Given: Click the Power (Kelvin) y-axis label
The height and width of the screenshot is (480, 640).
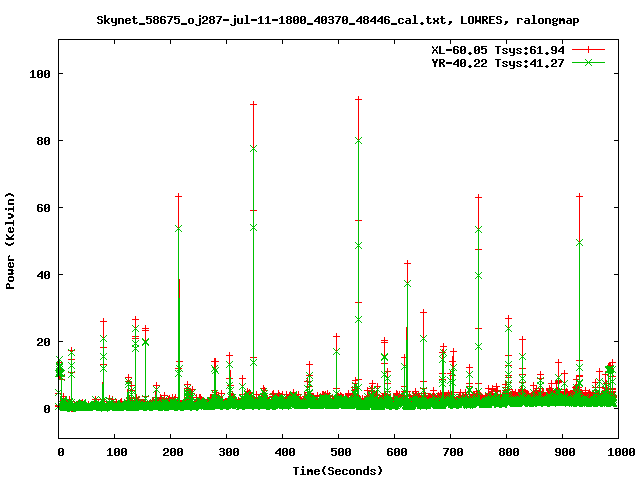Looking at the screenshot, I should coord(11,242).
